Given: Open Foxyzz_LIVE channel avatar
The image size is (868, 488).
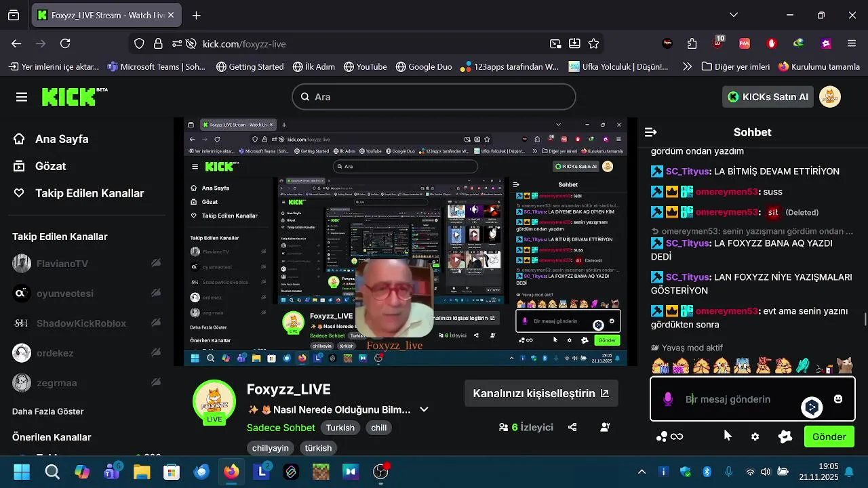Looking at the screenshot, I should pyautogui.click(x=214, y=401).
